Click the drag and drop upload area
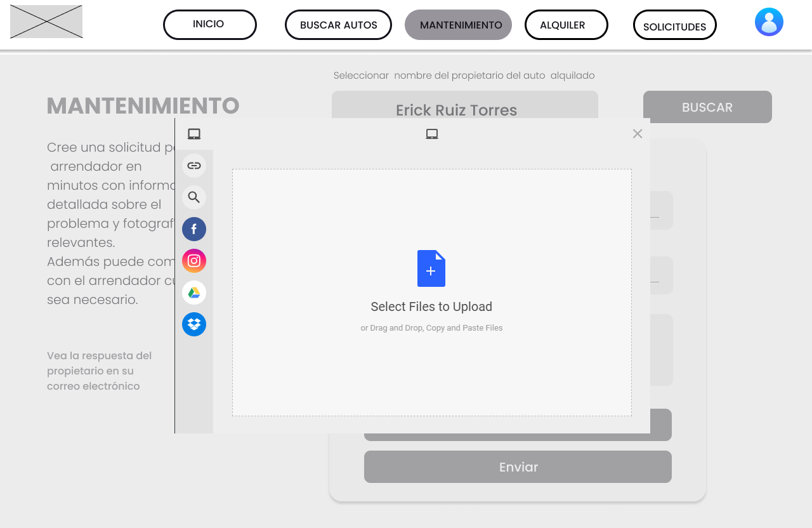812x528 pixels. (432, 293)
